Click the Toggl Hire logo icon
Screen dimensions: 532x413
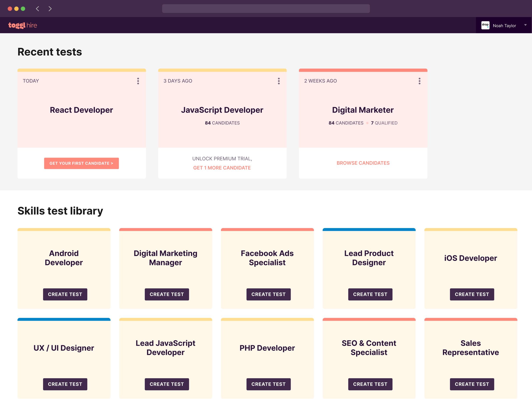pos(23,25)
